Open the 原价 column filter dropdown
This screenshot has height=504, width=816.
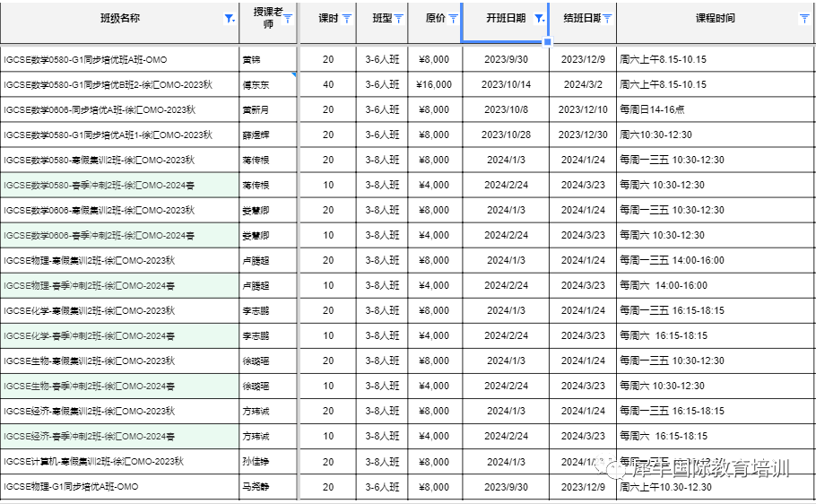coord(453,19)
